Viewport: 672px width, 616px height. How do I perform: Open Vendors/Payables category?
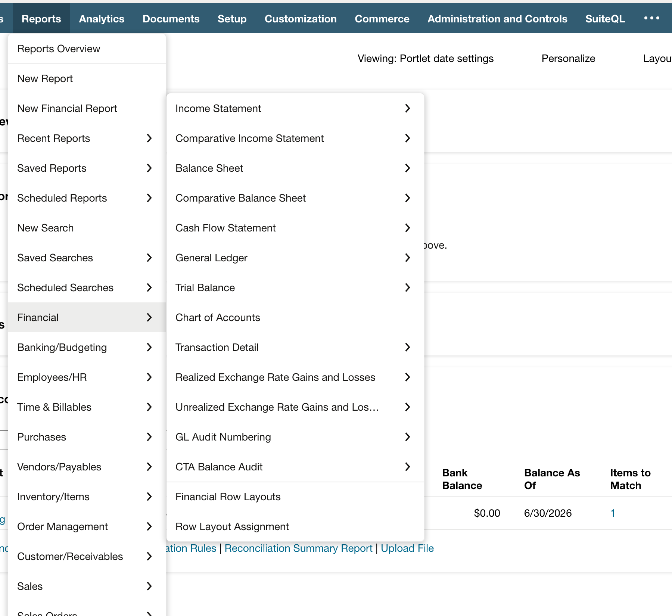[87, 467]
